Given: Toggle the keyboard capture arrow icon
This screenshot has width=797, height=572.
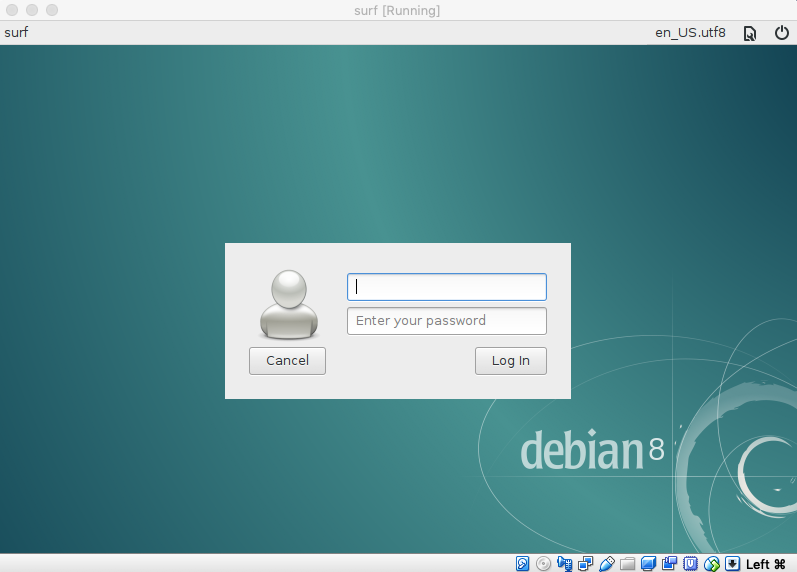Looking at the screenshot, I should click(732, 563).
